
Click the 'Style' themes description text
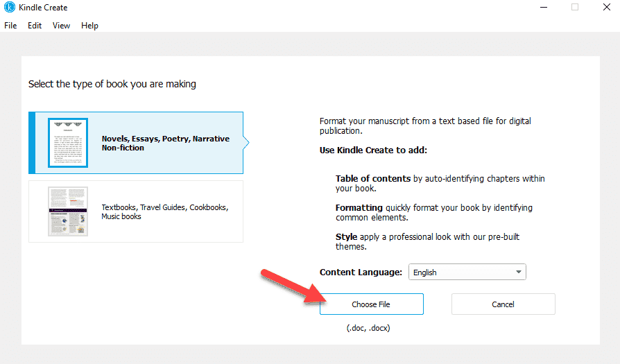coord(427,241)
